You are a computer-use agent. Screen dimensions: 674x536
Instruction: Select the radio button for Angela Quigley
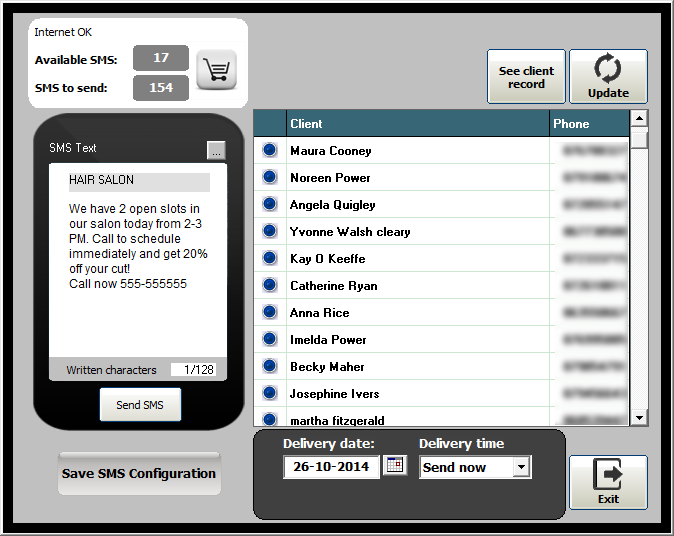point(269,205)
